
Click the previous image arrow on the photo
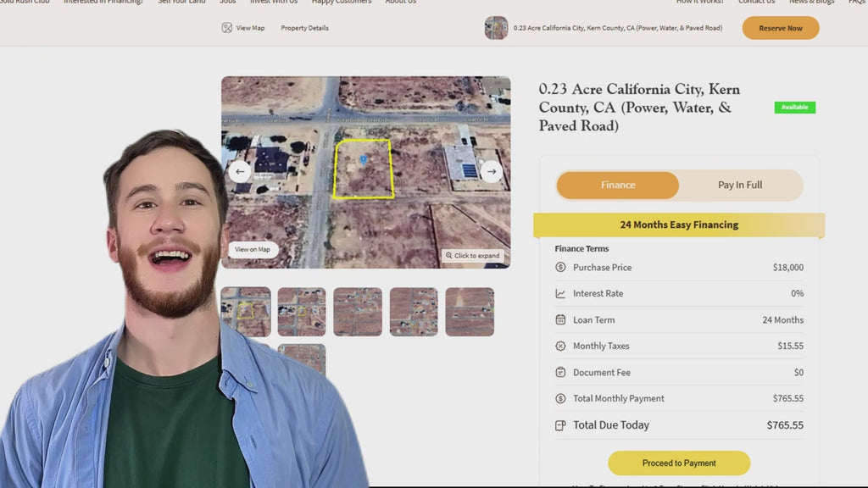pyautogui.click(x=240, y=171)
